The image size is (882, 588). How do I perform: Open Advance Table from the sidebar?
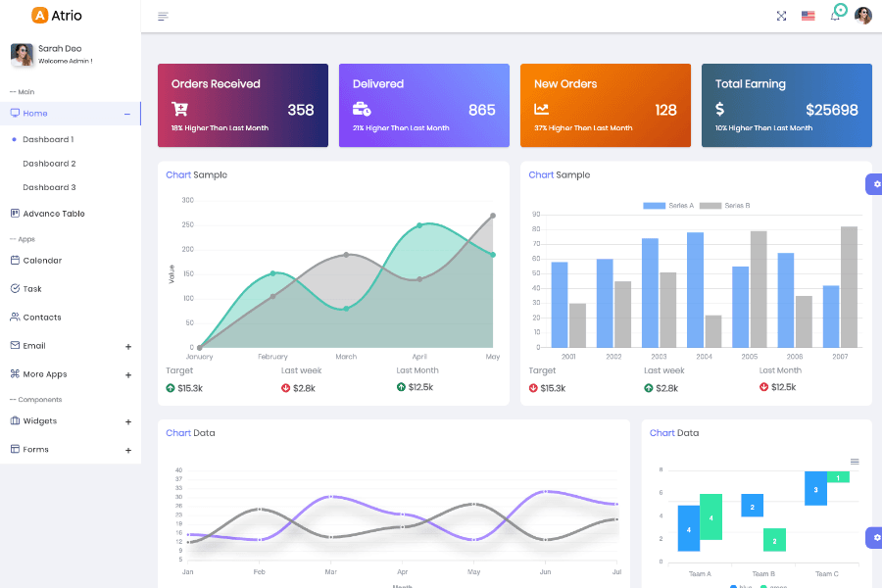pos(54,214)
